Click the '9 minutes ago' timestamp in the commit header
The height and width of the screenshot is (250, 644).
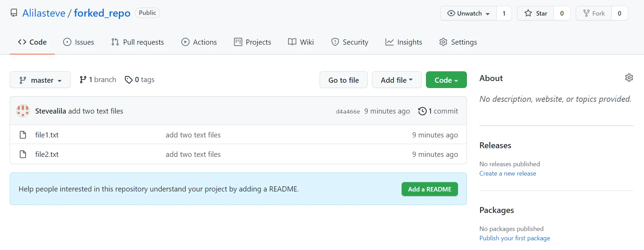[387, 111]
